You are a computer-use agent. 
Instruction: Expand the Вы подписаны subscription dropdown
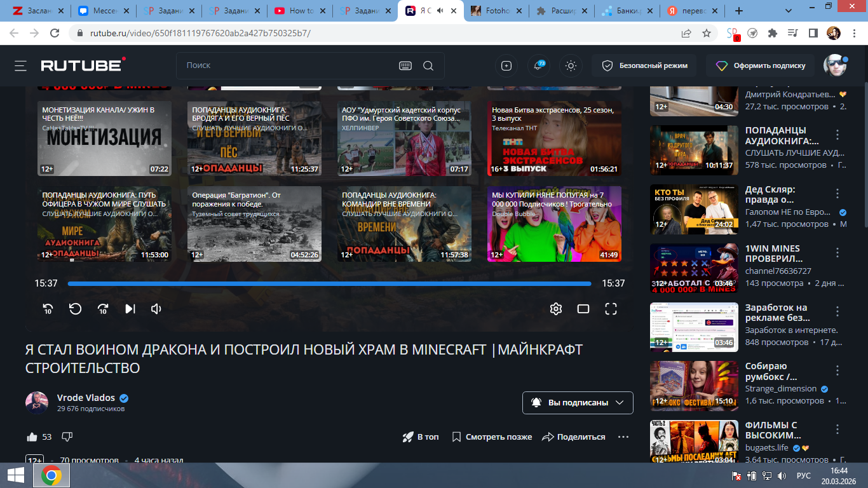point(578,403)
